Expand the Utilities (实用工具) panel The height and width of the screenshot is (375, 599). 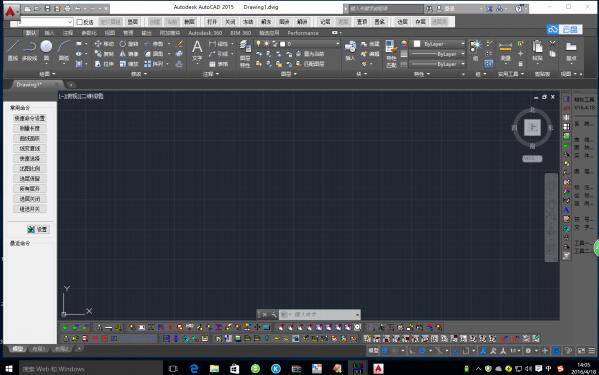click(511, 74)
